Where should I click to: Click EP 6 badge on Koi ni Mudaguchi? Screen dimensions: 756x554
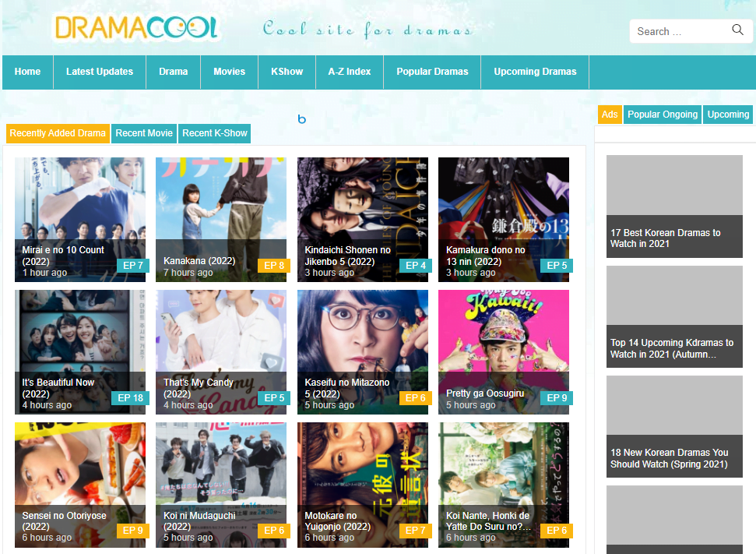click(274, 531)
